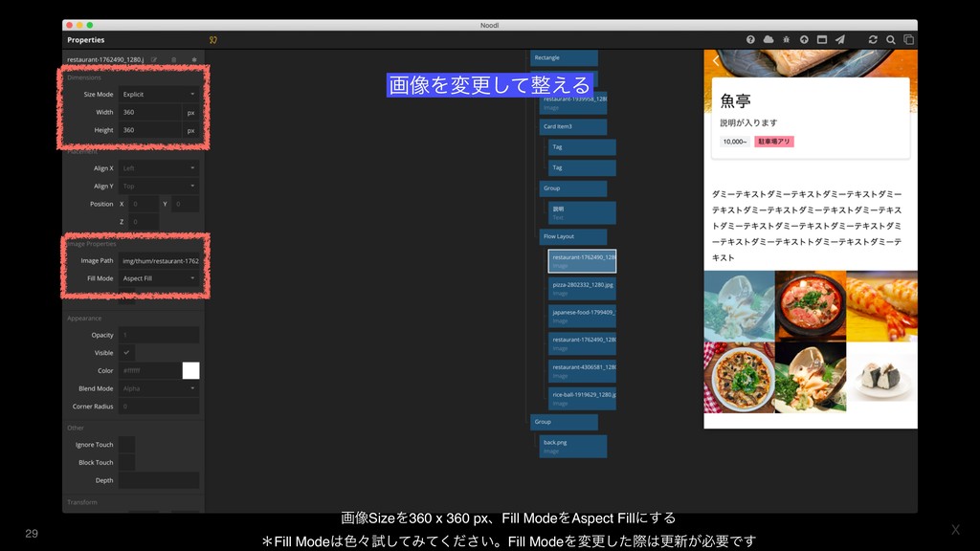Select the japanese-food-1799409 image node
The image size is (980, 551).
582,316
